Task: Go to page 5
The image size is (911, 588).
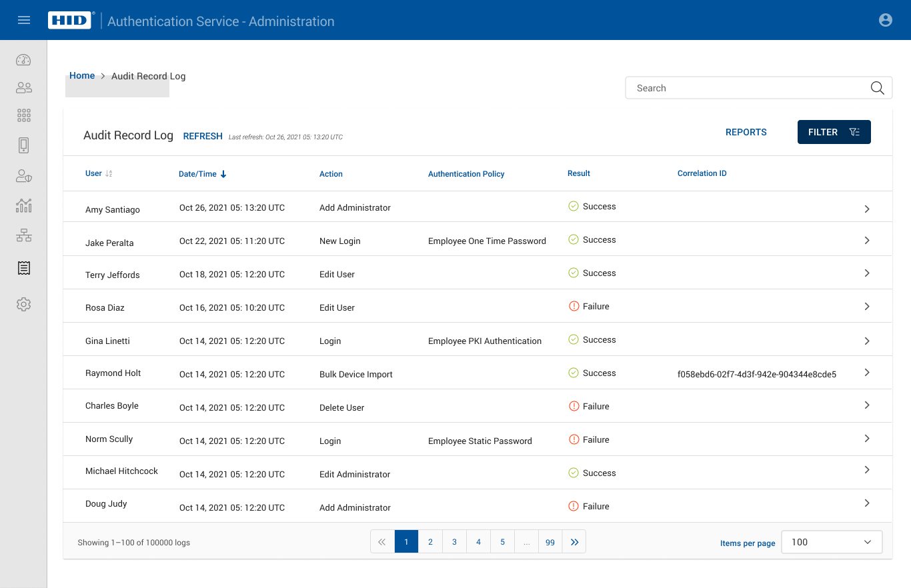Action: tap(502, 542)
